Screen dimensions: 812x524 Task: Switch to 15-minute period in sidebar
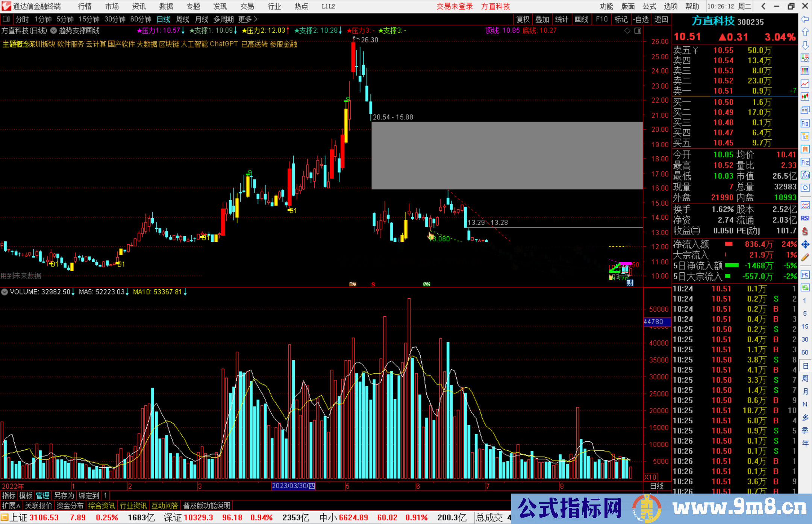pos(804,326)
